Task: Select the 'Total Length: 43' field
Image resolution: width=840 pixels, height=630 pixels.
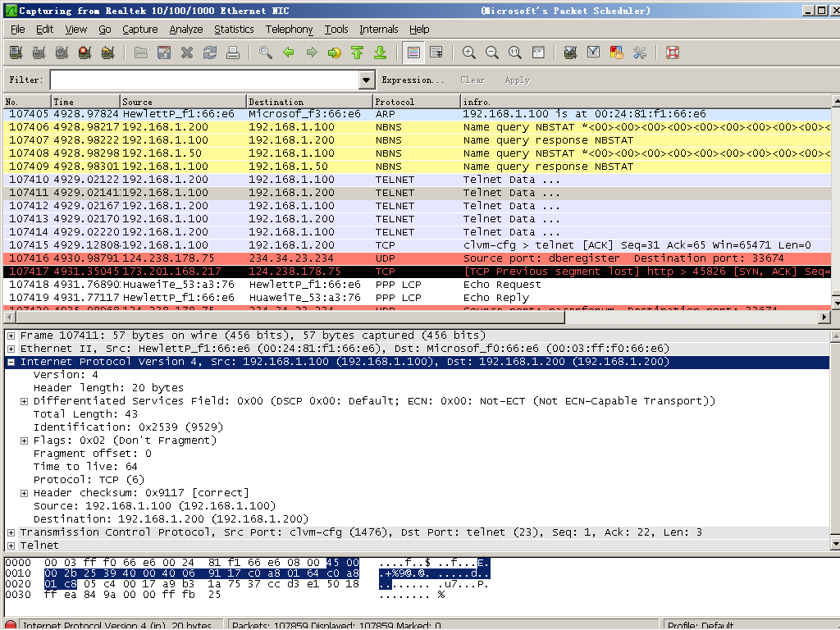Action: tap(85, 414)
